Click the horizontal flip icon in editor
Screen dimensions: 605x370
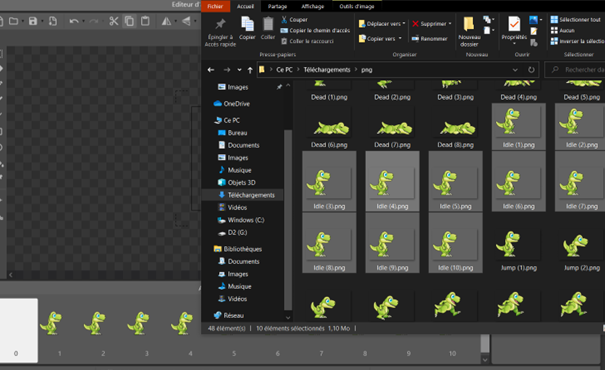166,21
